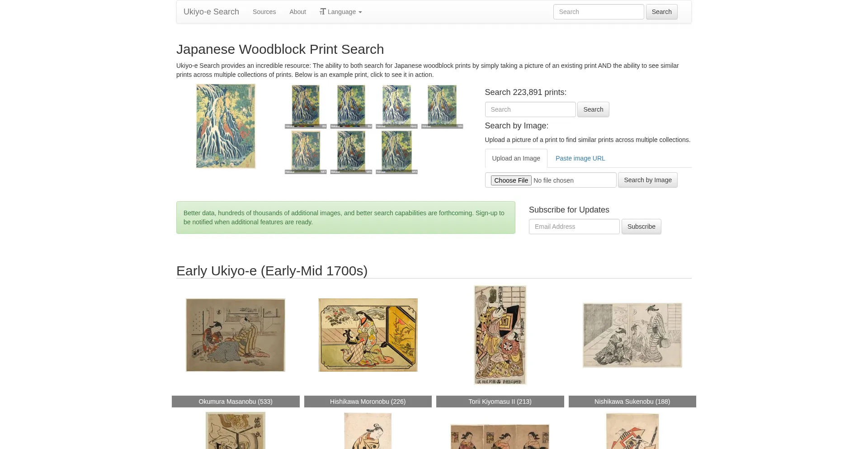Click the navbar Search button

(x=661, y=12)
